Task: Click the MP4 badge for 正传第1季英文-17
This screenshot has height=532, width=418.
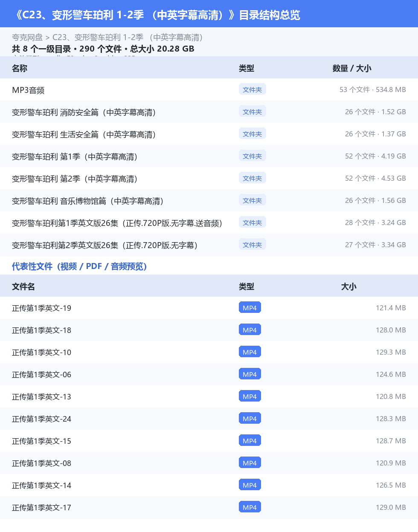Action: point(250,507)
